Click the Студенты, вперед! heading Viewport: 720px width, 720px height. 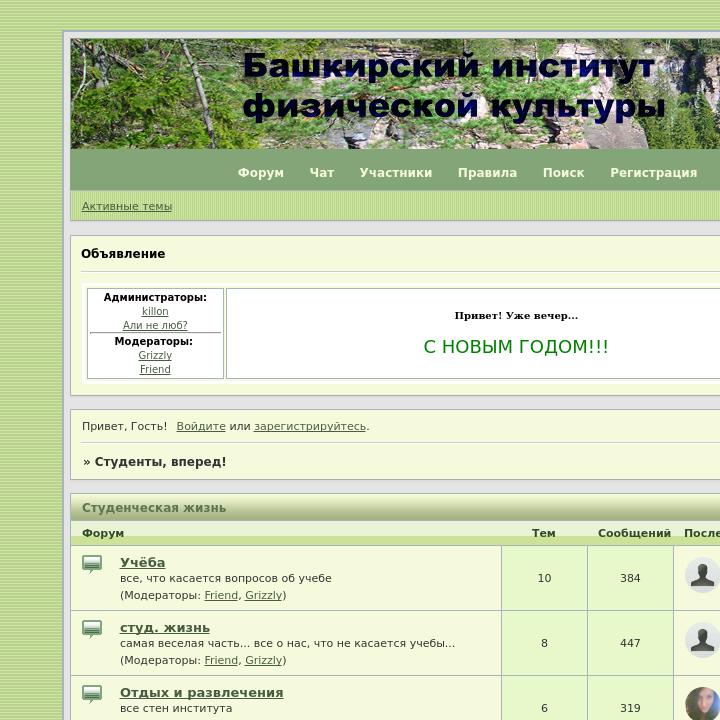[x=160, y=462]
